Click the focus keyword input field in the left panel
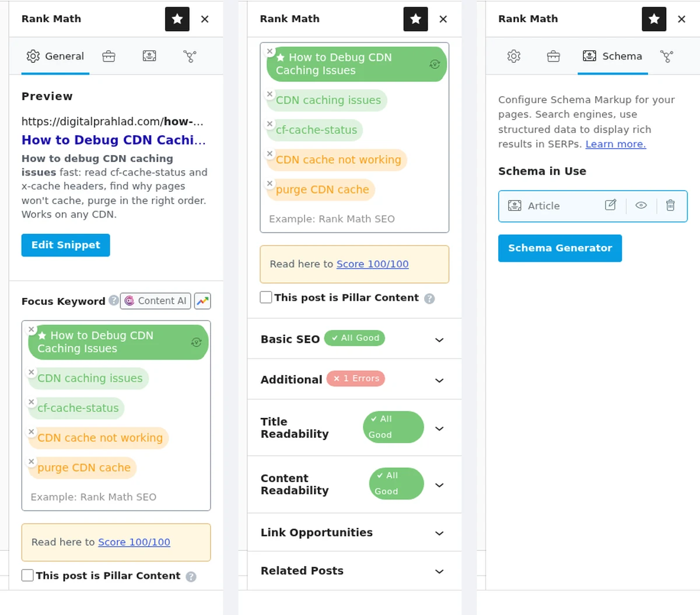Screen dimensions: 700x615 click(x=116, y=497)
